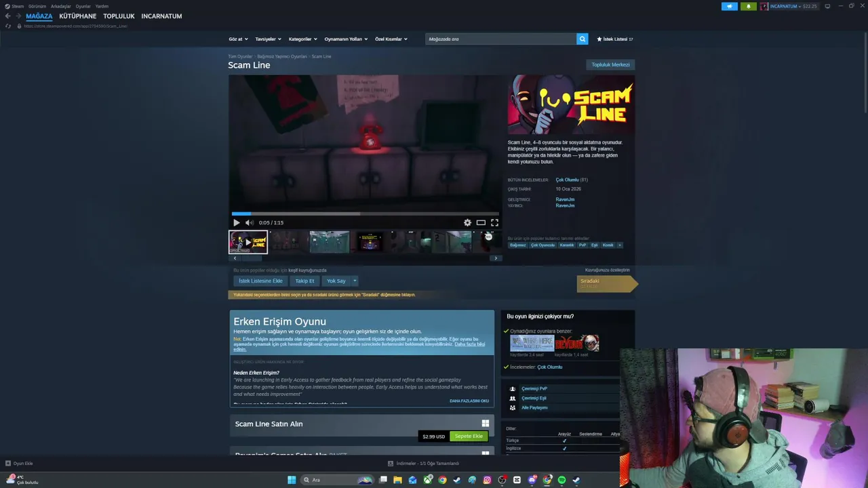Expand description with DAHA FAZLASINI OKU
Image resolution: width=868 pixels, height=488 pixels.
(x=469, y=401)
